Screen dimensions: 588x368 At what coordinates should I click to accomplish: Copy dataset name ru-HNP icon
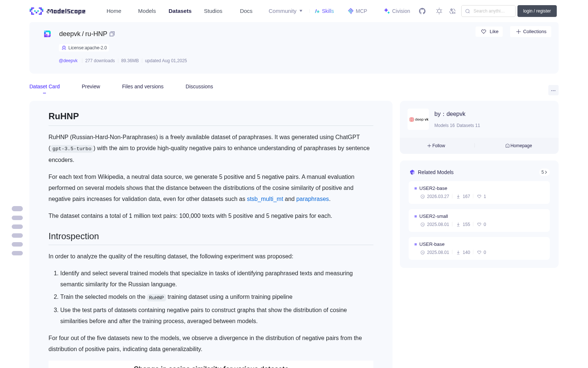(112, 34)
